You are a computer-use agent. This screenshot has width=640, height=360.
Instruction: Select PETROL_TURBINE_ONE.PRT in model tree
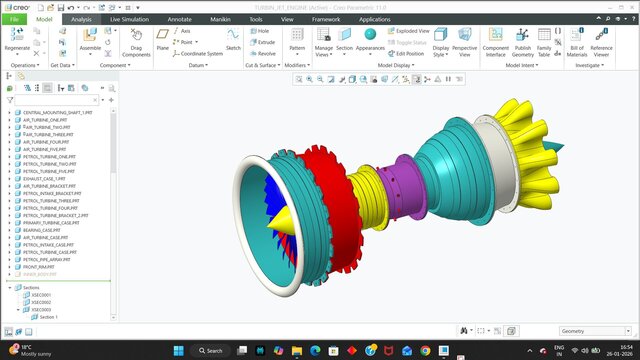[49, 157]
